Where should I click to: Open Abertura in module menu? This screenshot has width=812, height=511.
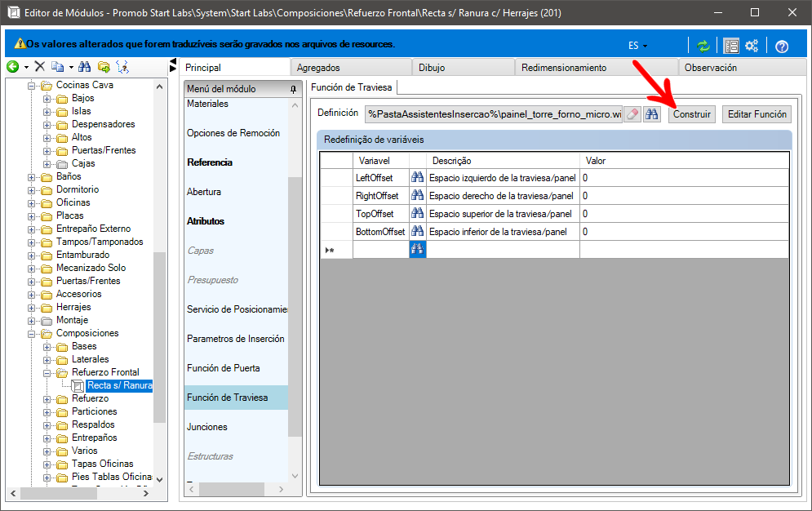[x=204, y=192]
